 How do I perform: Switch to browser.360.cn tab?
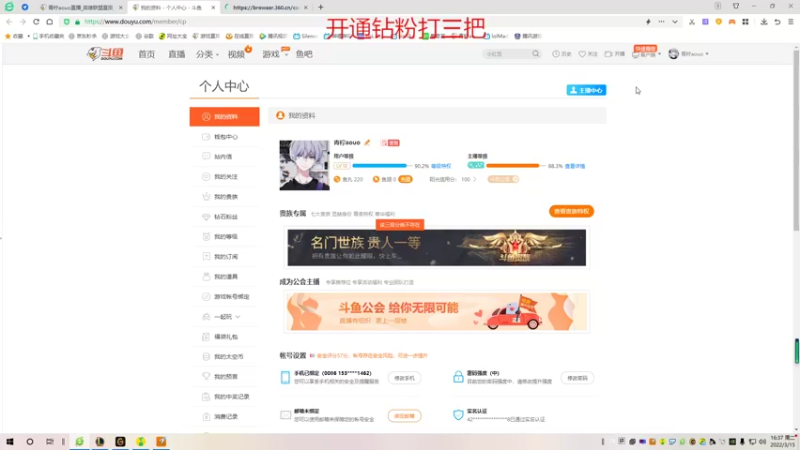point(266,8)
